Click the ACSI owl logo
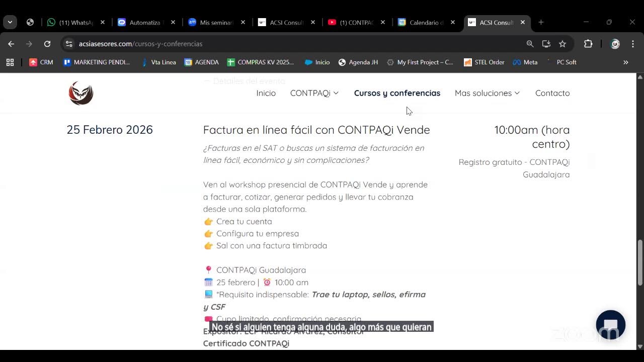Image resolution: width=644 pixels, height=362 pixels. click(x=81, y=93)
